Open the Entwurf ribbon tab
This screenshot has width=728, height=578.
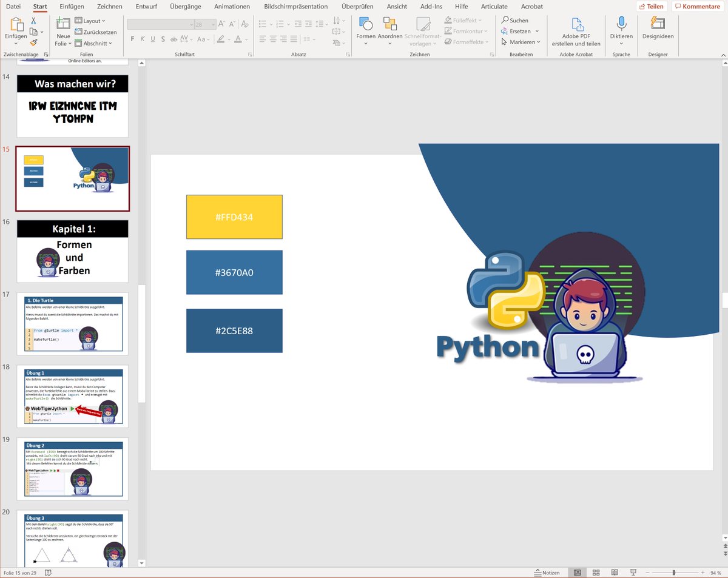coord(146,7)
